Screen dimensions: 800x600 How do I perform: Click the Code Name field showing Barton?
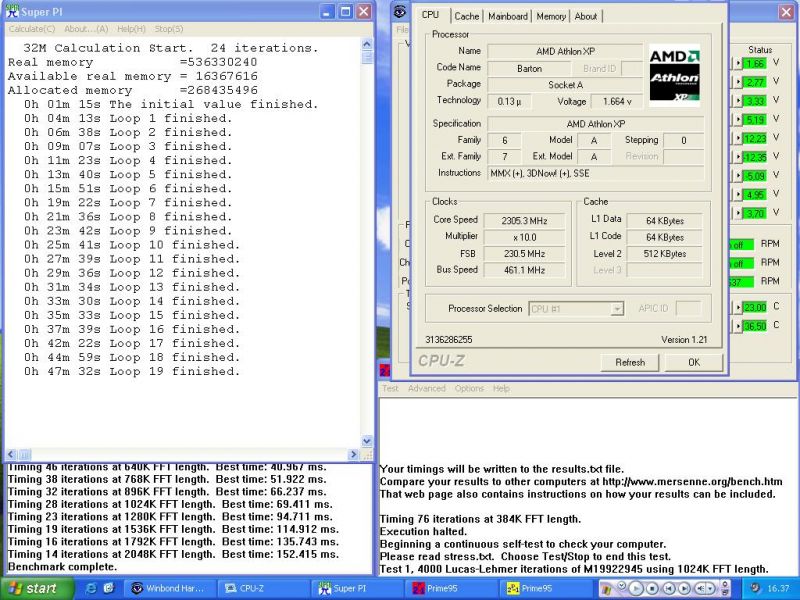tap(529, 68)
